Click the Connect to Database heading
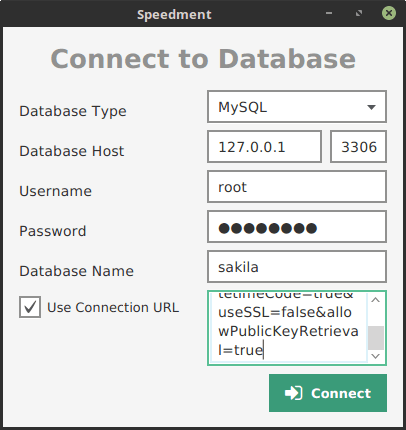 click(203, 59)
